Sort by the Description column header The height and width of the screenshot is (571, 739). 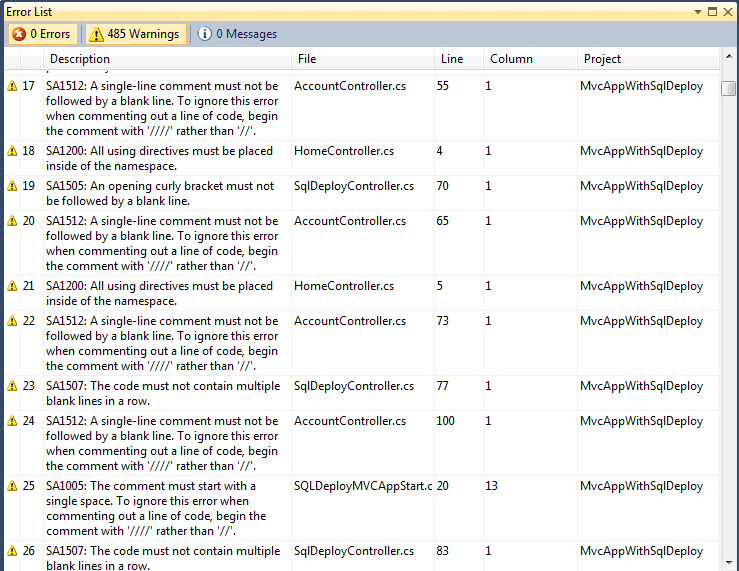(80, 59)
